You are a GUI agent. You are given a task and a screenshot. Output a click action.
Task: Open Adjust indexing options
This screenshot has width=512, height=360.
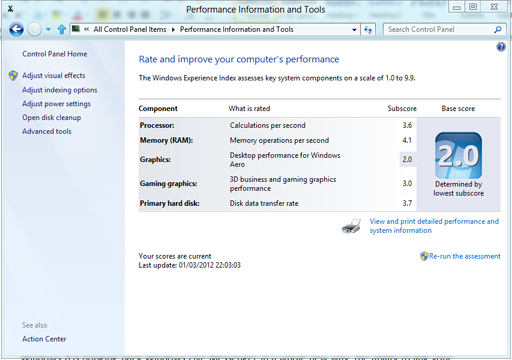(x=60, y=90)
